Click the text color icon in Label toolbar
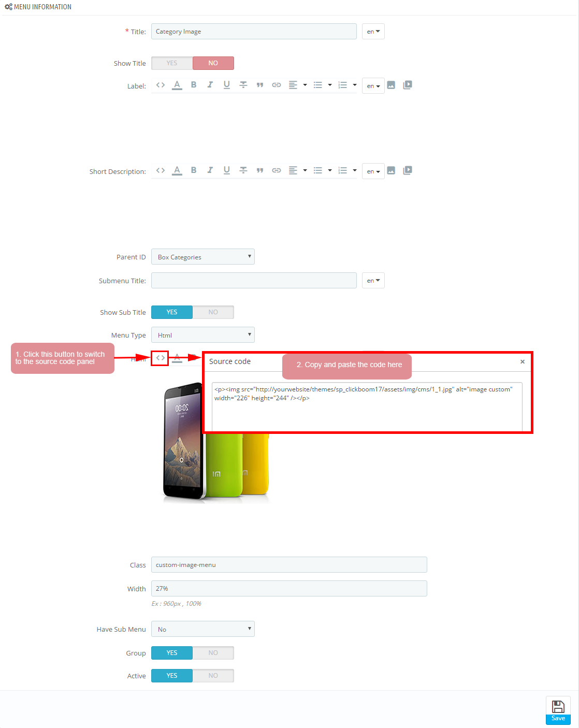 [177, 85]
